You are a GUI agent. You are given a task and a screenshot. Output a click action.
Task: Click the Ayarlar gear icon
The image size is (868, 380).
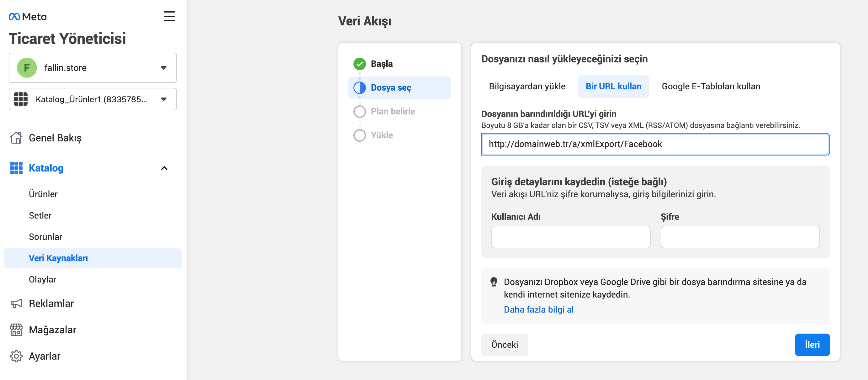[16, 356]
